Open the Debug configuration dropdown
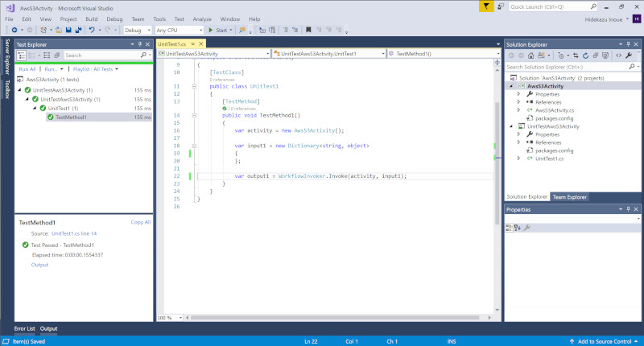The width and height of the screenshot is (644, 346). [x=136, y=30]
